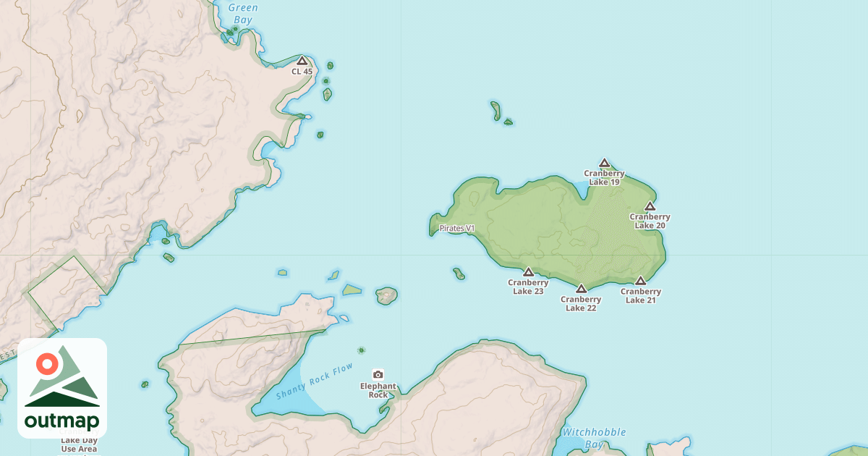Viewport: 868px width, 456px height.
Task: Click the Cranberry Lake 22 campsite icon
Action: (x=581, y=288)
